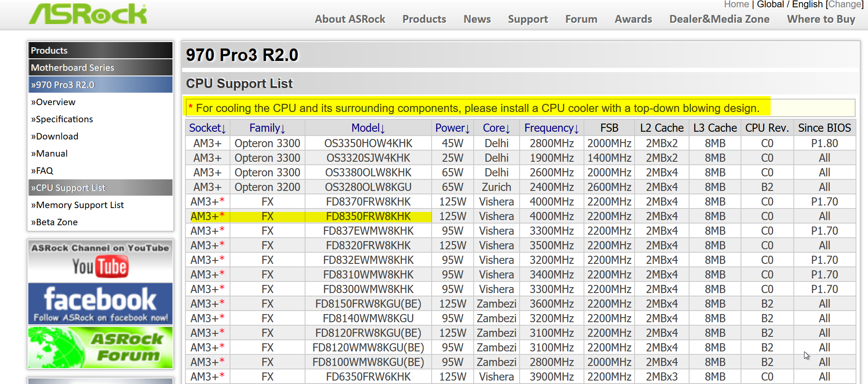Click model cell FD8120WMW8KGU(BE)
Screen dimensions: 868x384
click(368, 348)
